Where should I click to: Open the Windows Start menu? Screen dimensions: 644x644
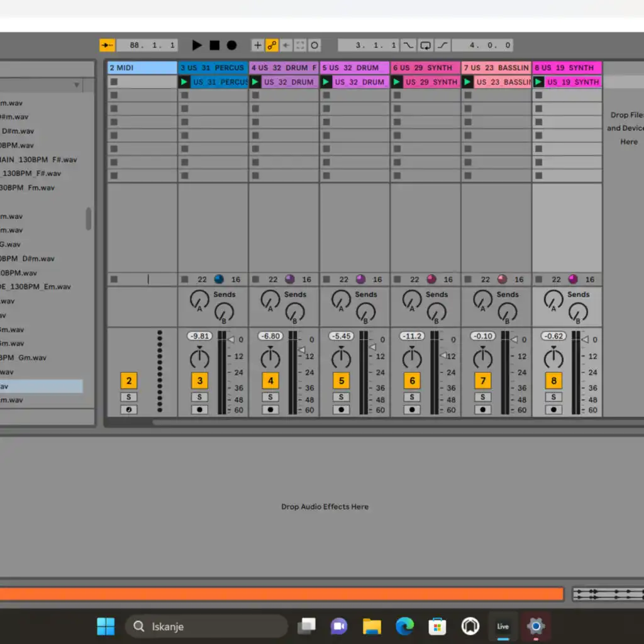pos(106,626)
